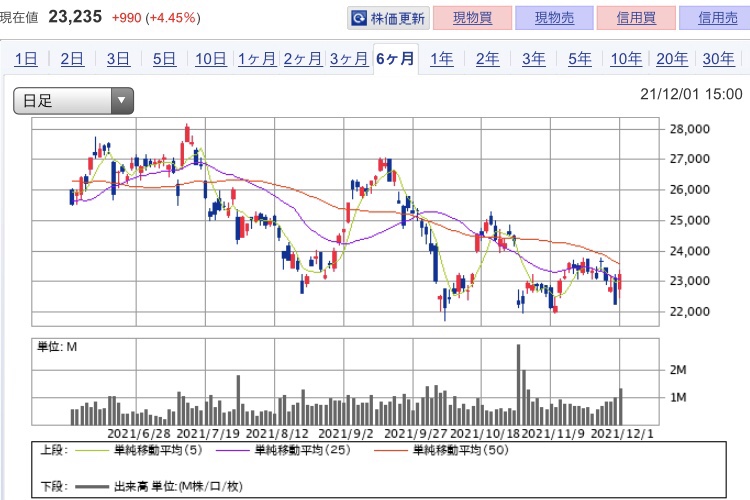Switch chart to 2ヶ月 range

303,59
